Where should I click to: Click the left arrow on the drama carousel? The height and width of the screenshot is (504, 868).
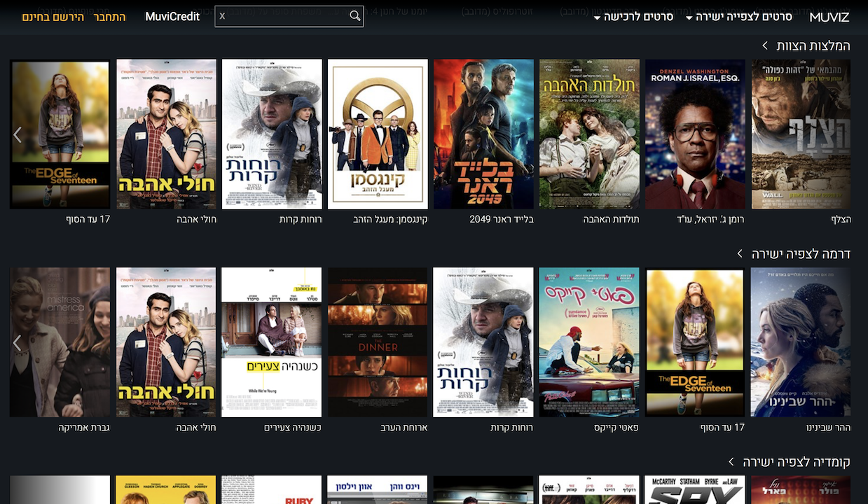tap(18, 342)
